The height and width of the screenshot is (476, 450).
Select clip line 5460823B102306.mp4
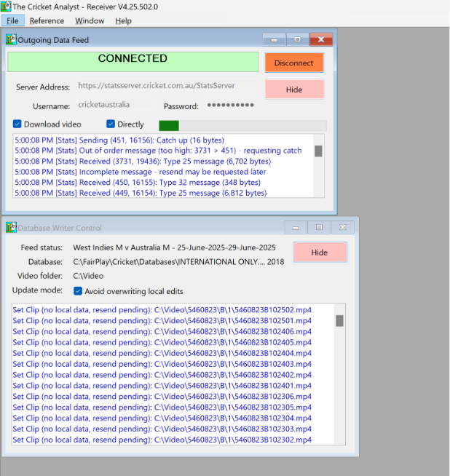[x=162, y=397]
